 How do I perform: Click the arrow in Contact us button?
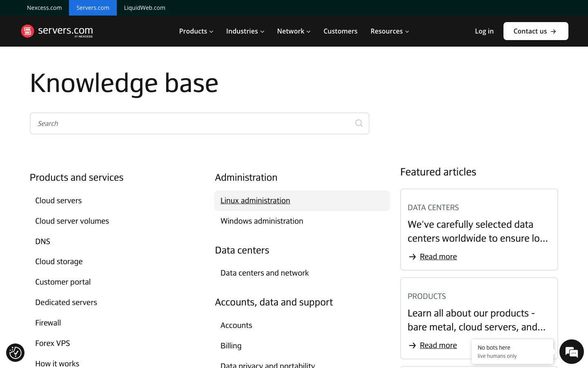coord(553,31)
